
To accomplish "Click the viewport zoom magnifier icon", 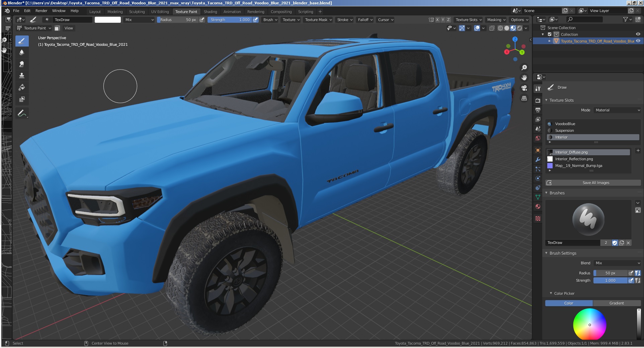I will 524,68.
